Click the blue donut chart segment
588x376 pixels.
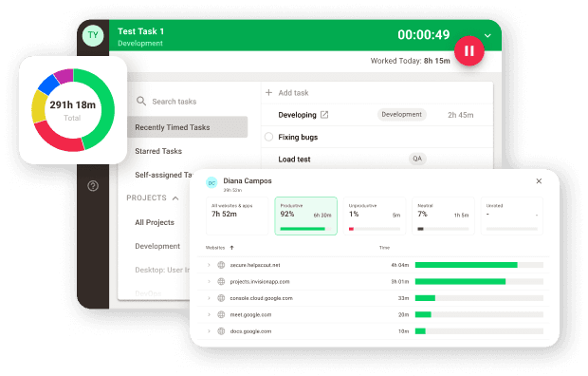[48, 85]
